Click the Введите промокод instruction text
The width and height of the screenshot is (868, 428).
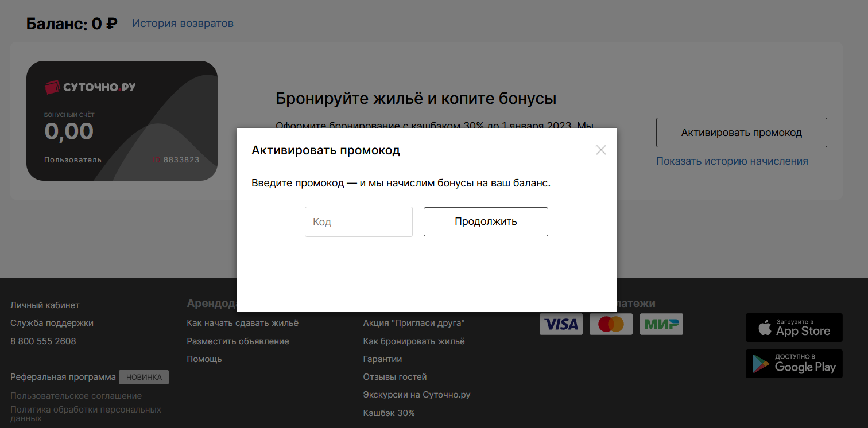(401, 184)
